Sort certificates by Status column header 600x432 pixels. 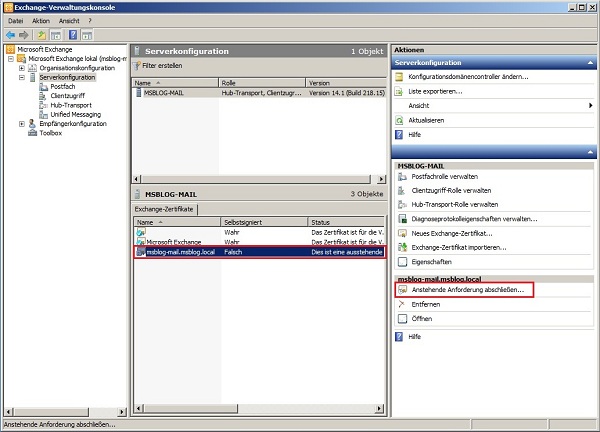coord(346,222)
